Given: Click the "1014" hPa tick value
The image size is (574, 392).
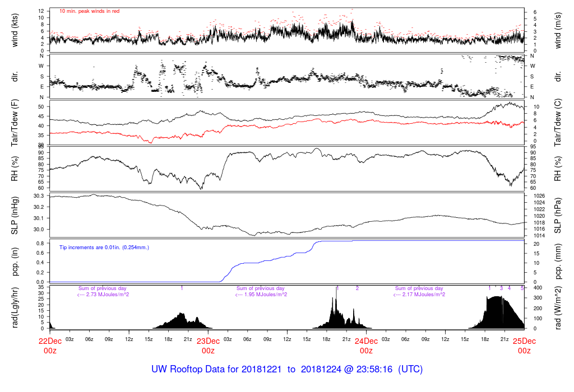Looking at the screenshot, I should (x=539, y=236).
